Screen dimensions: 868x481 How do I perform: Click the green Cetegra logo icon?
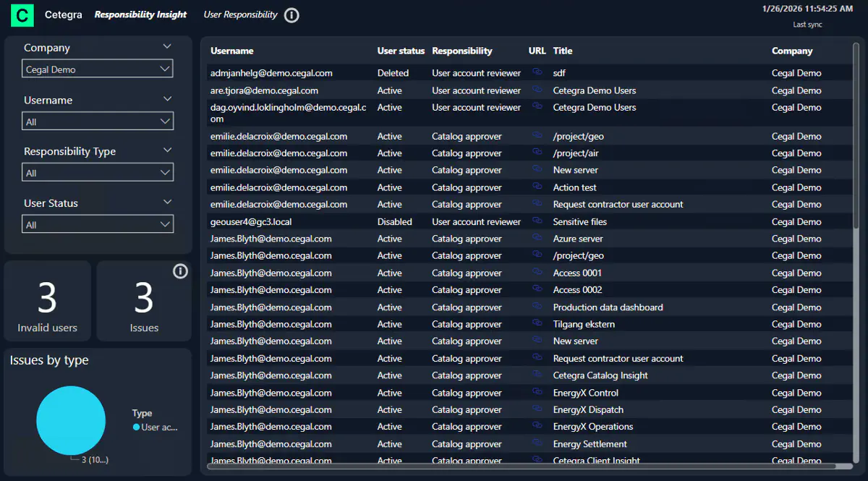(x=24, y=15)
